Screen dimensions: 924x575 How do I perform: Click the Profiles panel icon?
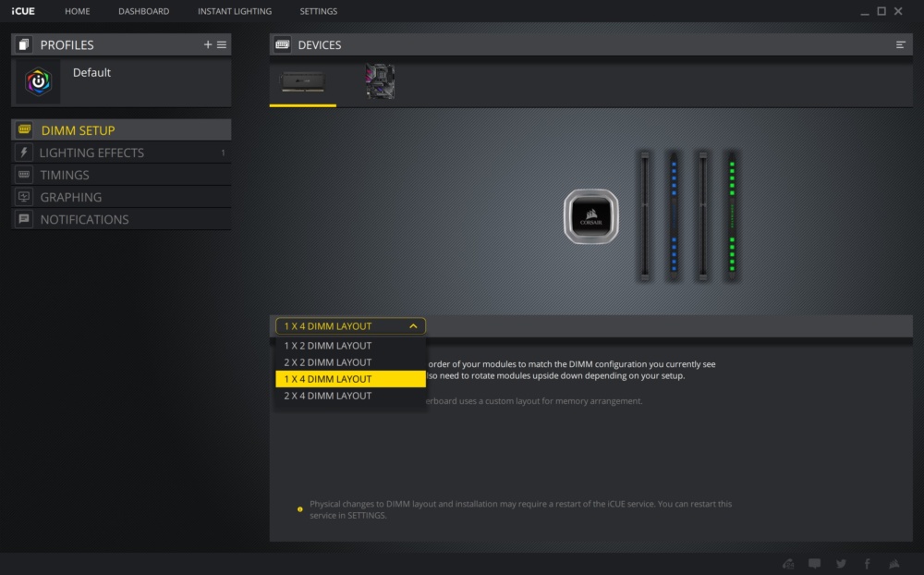24,44
